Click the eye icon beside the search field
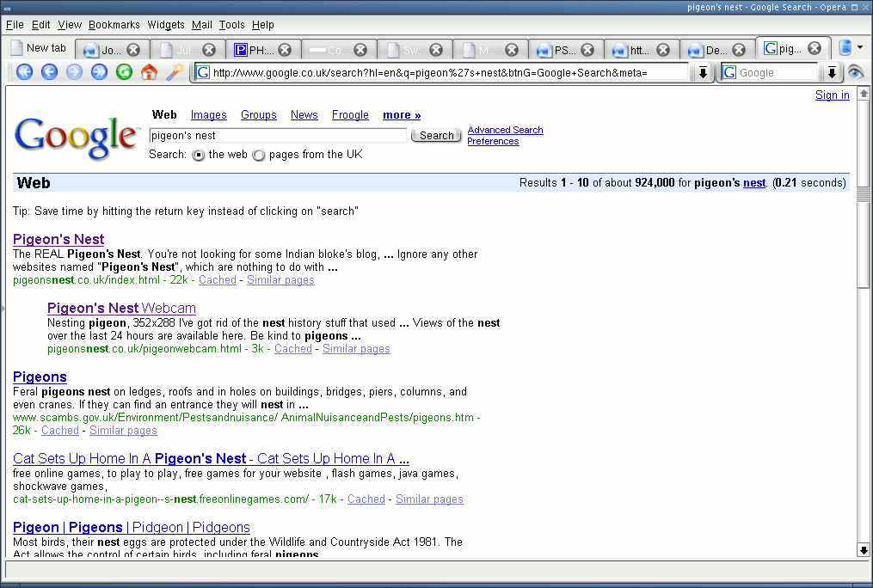 (855, 72)
